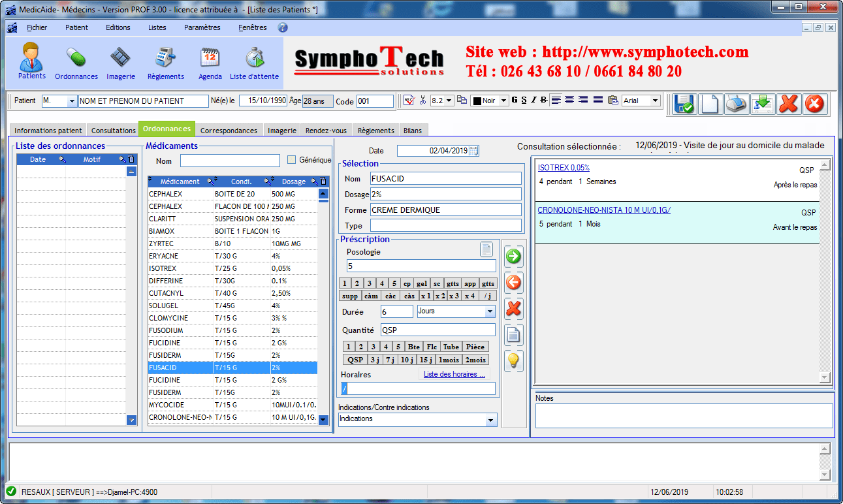
Task: Open the Imagerie module icon
Action: pos(120,63)
